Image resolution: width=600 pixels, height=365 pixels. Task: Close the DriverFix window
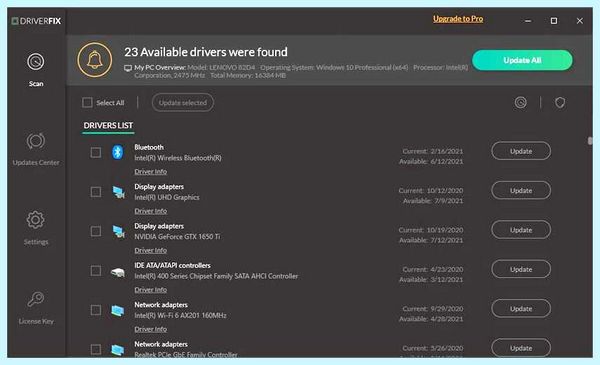pyautogui.click(x=580, y=21)
